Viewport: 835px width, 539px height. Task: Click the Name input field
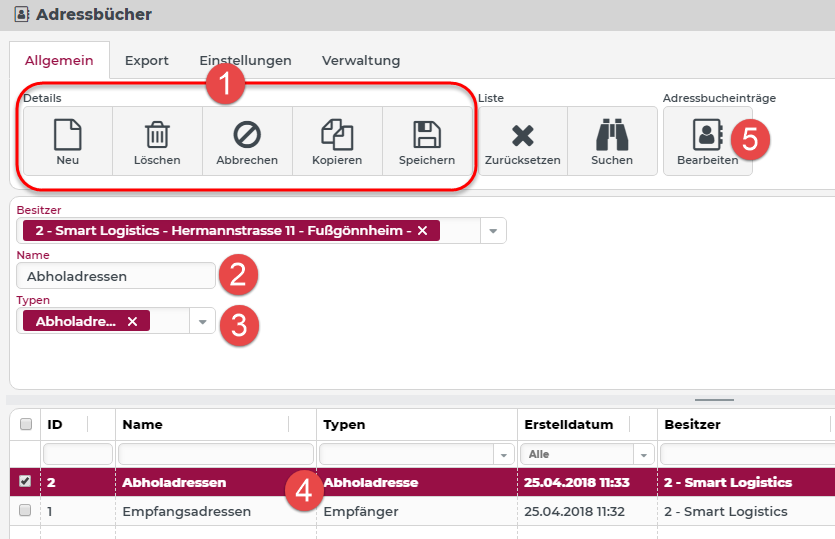(116, 276)
